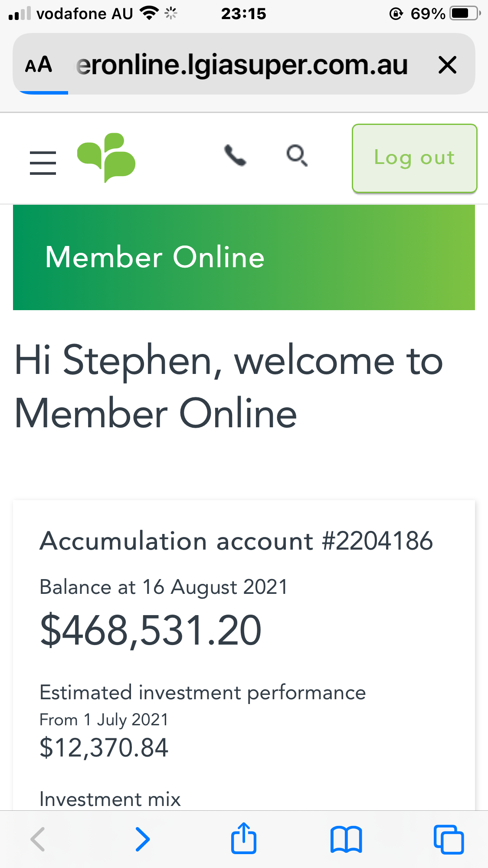The width and height of the screenshot is (488, 868).
Task: Tap Safari's share button
Action: (x=244, y=839)
